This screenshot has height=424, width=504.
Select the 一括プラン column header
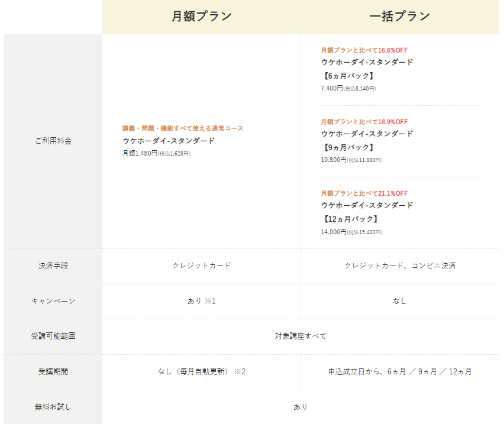pyautogui.click(x=400, y=17)
